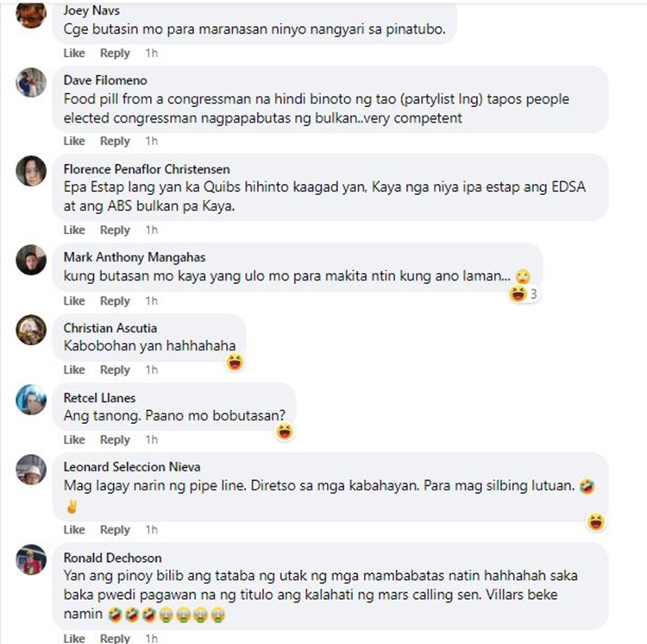Open Mark Anthony Mangahas' profile avatar
Screen dimensions: 647x644
pos(31,260)
